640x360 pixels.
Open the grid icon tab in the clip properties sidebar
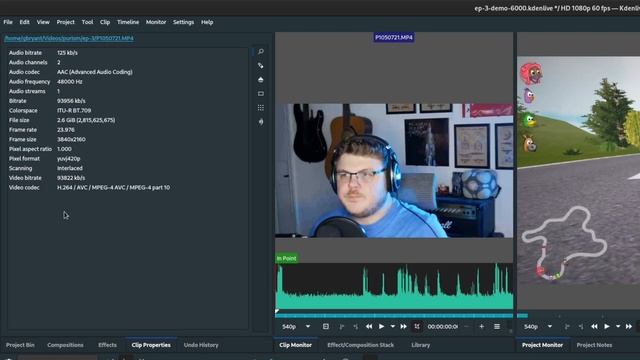coord(260,108)
